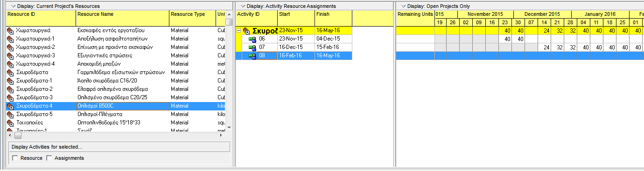Click the material icon of Σκυροδέματα-3 row
Viewport: 644px width, 171px height.
coord(10,97)
